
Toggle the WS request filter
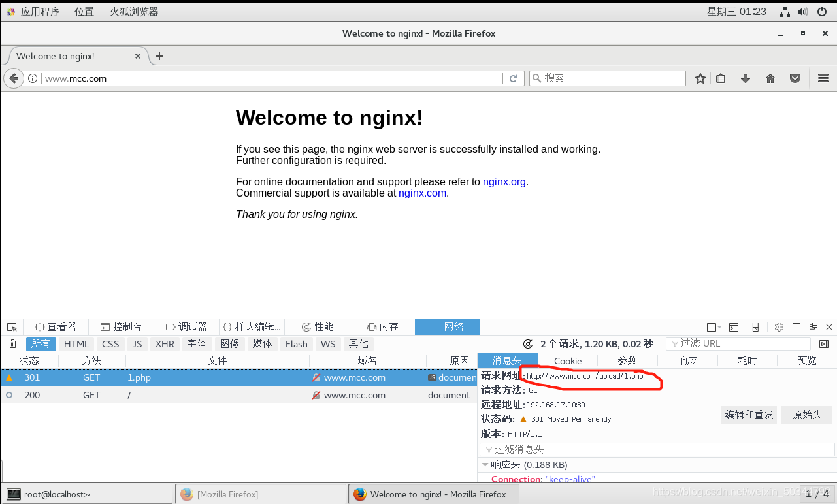point(328,344)
